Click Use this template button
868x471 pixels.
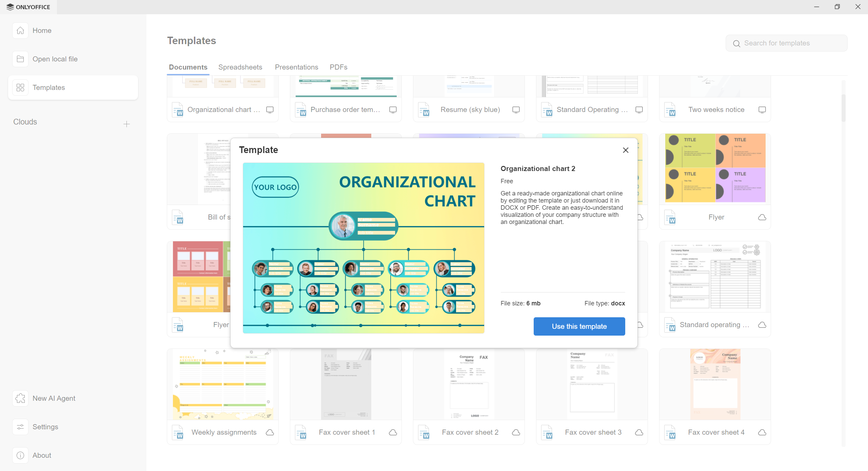pyautogui.click(x=579, y=326)
